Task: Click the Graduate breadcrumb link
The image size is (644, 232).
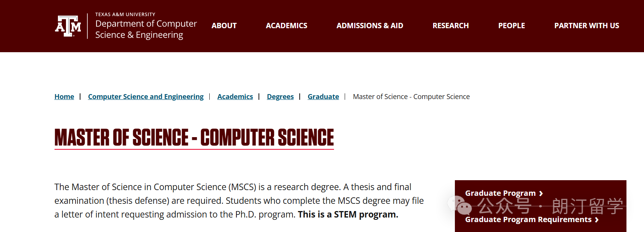Action: (x=323, y=97)
